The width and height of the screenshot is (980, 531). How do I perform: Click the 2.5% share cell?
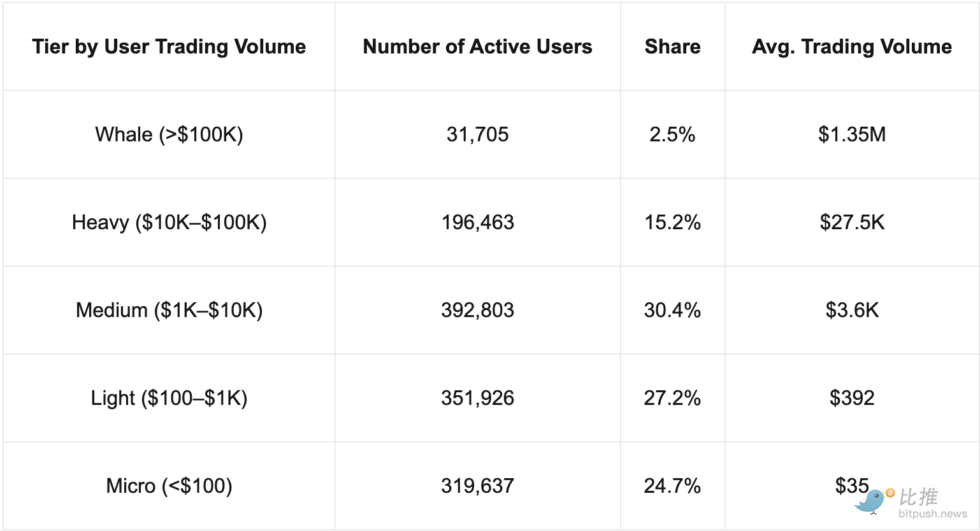point(672,134)
